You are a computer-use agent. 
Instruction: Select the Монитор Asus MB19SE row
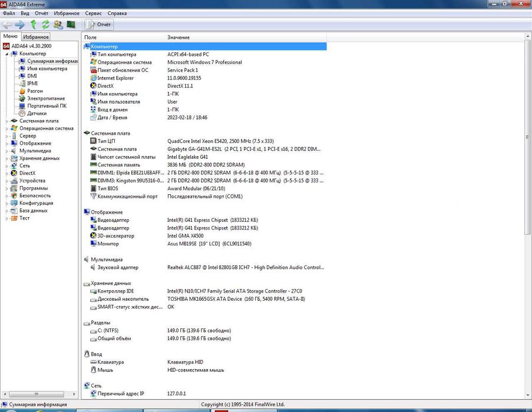tap(204, 244)
